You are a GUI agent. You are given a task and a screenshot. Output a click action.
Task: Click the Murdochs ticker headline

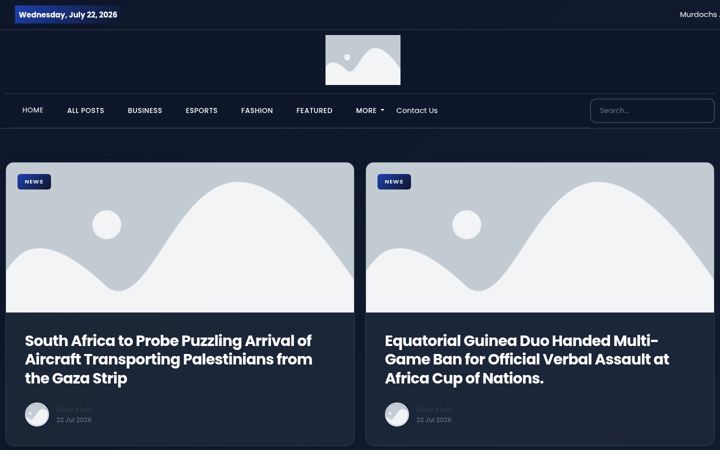click(x=699, y=15)
